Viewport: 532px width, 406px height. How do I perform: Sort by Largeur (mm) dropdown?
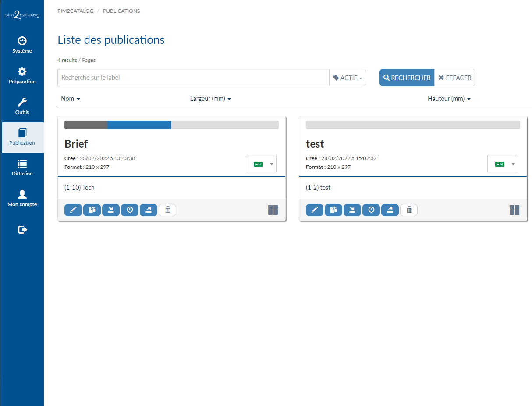click(x=210, y=99)
